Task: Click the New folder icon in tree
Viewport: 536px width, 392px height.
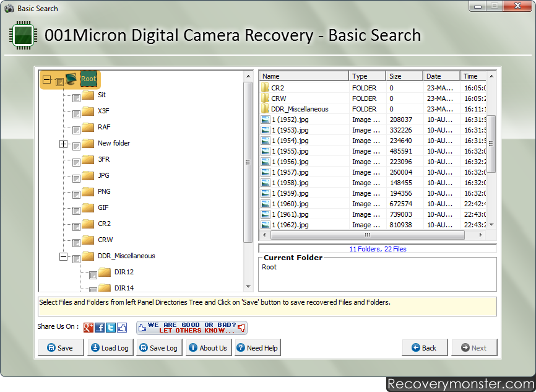Action: (88, 143)
